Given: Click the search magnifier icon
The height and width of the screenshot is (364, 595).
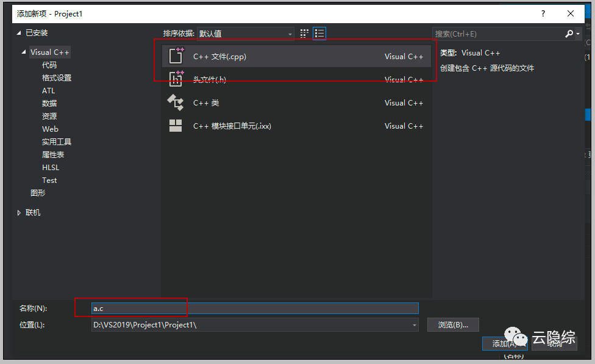Looking at the screenshot, I should click(569, 34).
